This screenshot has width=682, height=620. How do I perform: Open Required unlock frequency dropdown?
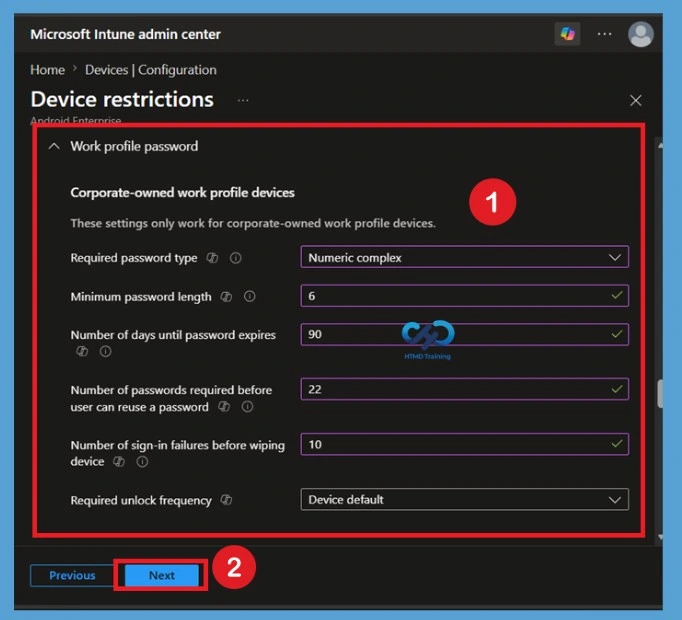464,499
